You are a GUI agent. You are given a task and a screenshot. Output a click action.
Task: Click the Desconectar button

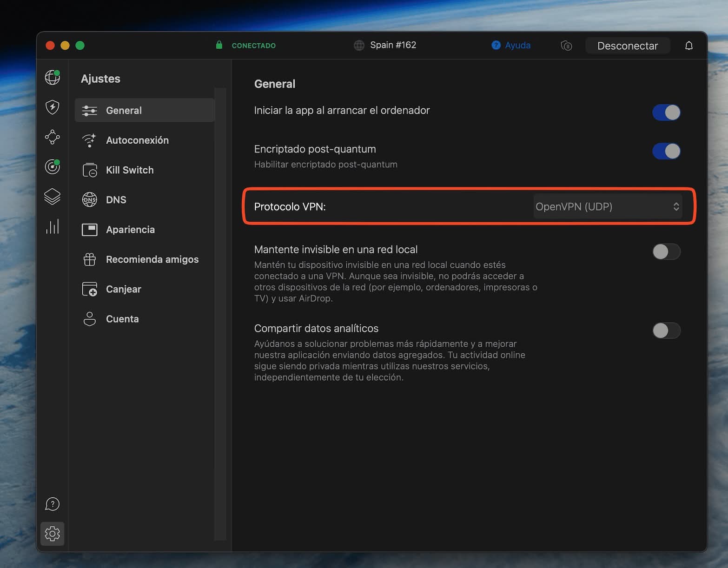(x=628, y=46)
